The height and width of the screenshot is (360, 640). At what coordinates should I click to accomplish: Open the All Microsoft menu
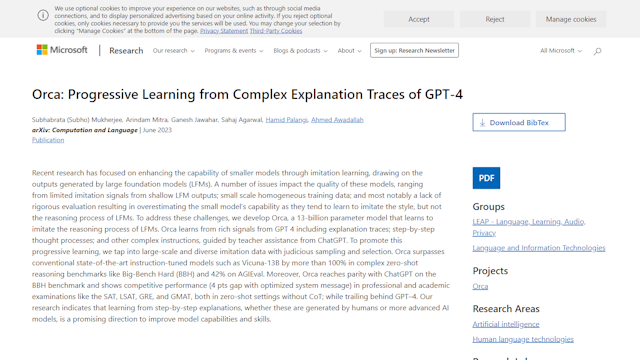[x=561, y=51]
